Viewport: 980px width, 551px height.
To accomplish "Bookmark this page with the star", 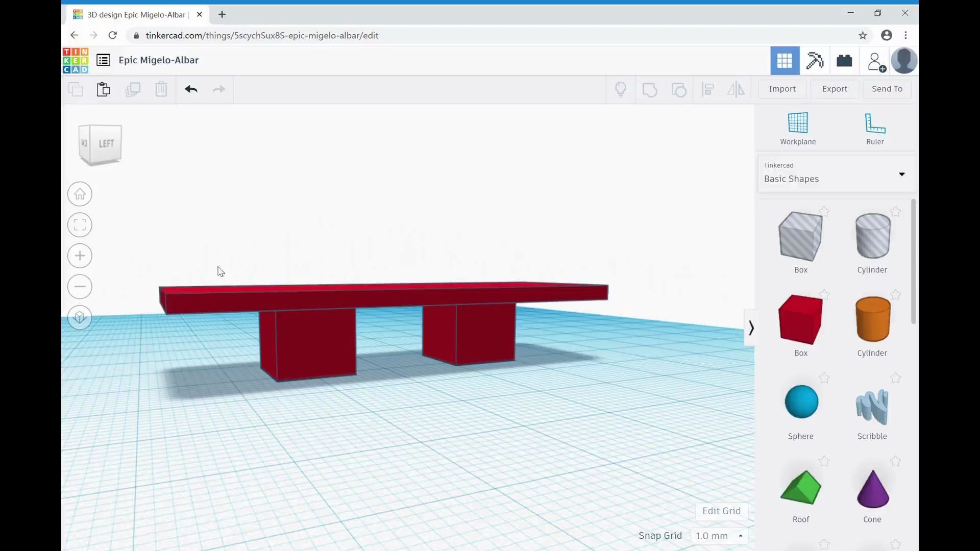I will [863, 35].
